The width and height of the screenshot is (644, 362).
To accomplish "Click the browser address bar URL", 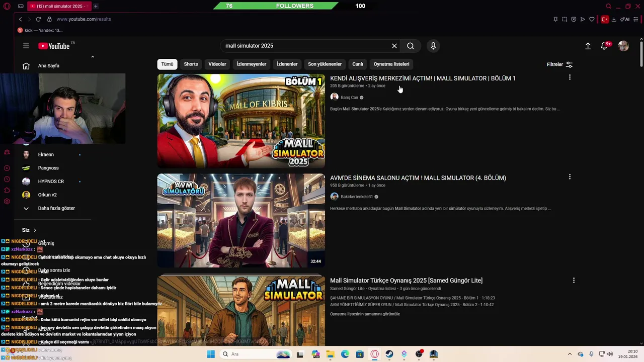I will click(x=84, y=19).
